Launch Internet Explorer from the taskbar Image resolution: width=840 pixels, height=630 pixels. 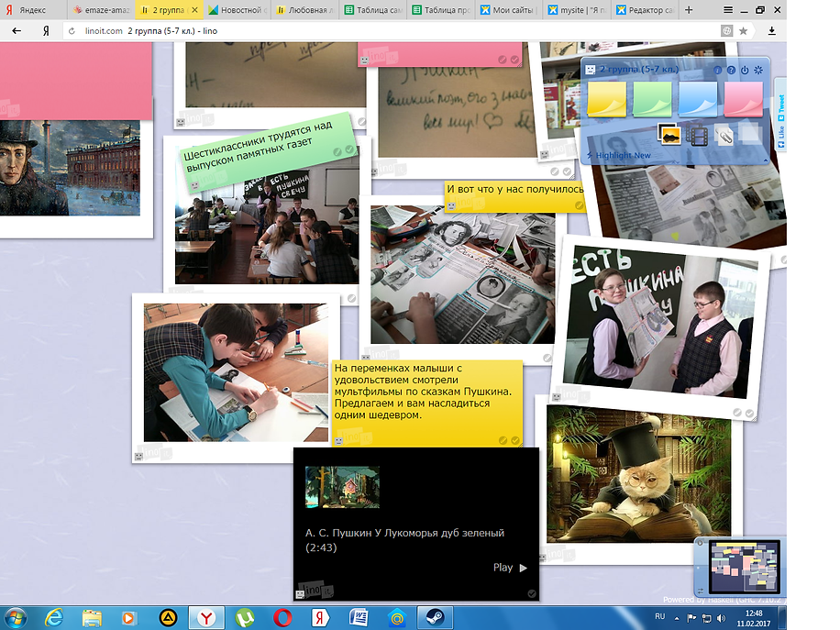click(53, 618)
